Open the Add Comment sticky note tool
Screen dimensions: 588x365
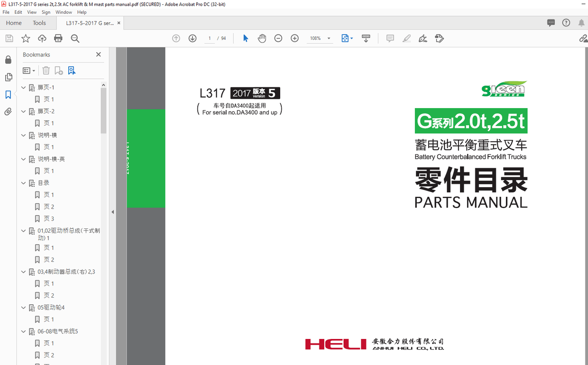pyautogui.click(x=390, y=38)
